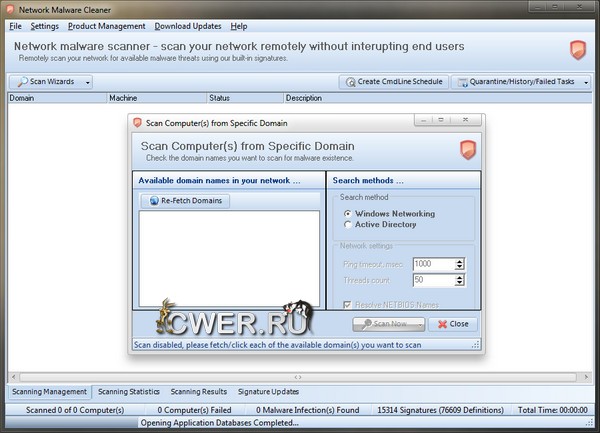Click the Quarantine/History/Failed Tasks icon

coord(461,82)
